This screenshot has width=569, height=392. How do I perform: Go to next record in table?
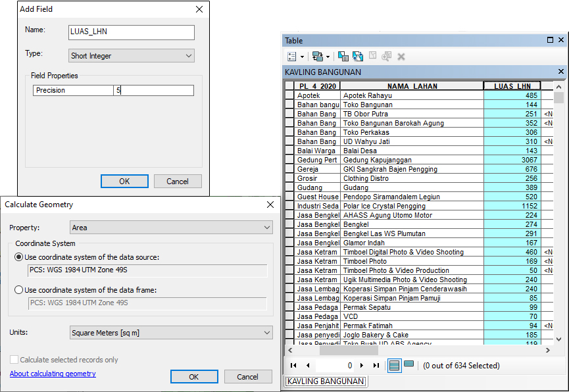tap(361, 366)
